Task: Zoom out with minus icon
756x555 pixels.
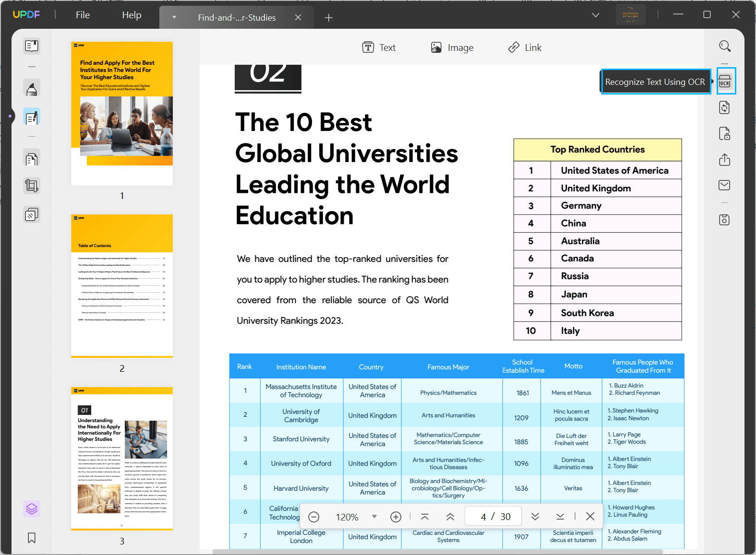Action: click(x=314, y=517)
